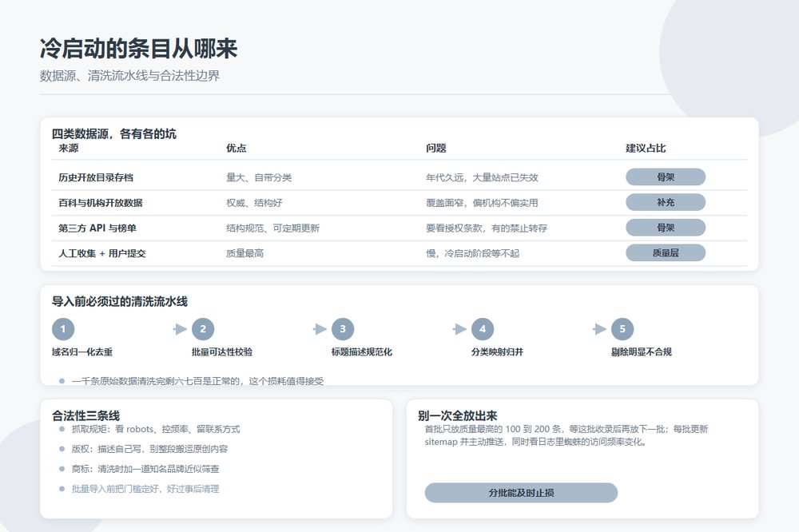Click the card heading 四类数据源，各有各的坑
Screen dimensions: 799x532
pyautogui.click(x=114, y=134)
